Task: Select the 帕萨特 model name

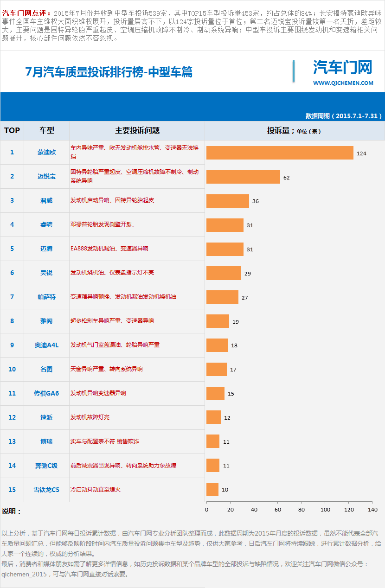Action: click(x=46, y=297)
